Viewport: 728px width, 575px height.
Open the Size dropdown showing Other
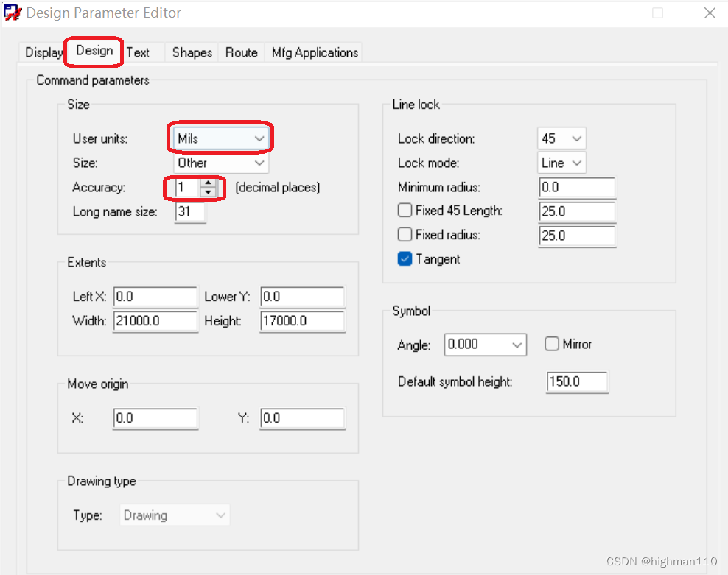coord(221,163)
